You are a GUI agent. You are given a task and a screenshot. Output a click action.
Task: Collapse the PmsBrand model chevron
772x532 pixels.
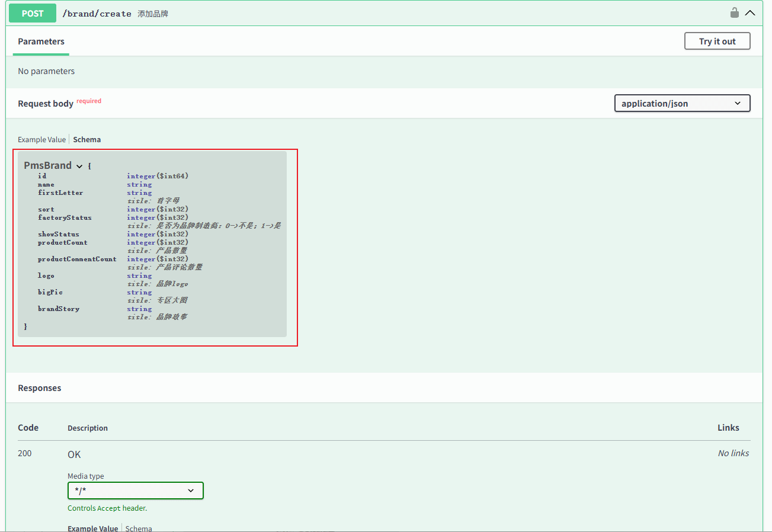pyautogui.click(x=79, y=166)
